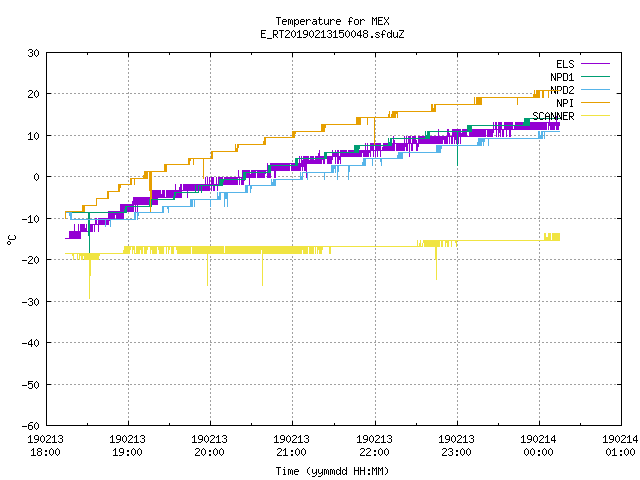Click the chart title 'Temperature for MEX'
This screenshot has height=480, width=640.
(x=332, y=21)
